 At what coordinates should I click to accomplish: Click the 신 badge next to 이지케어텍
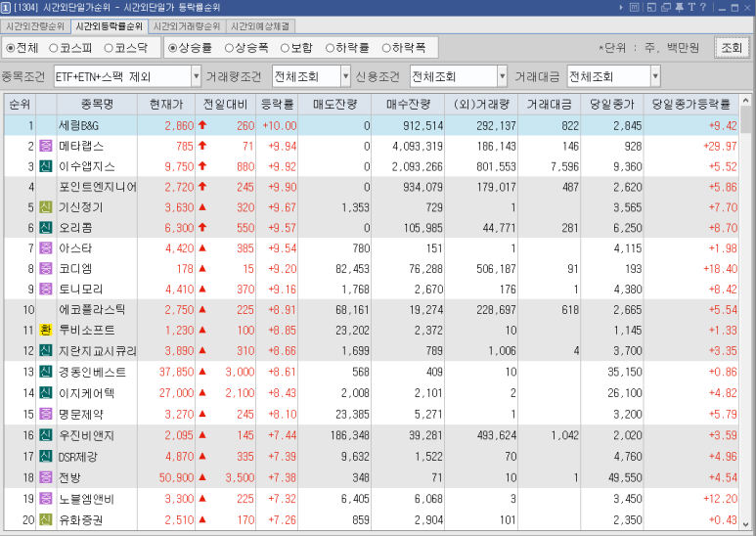pos(46,393)
